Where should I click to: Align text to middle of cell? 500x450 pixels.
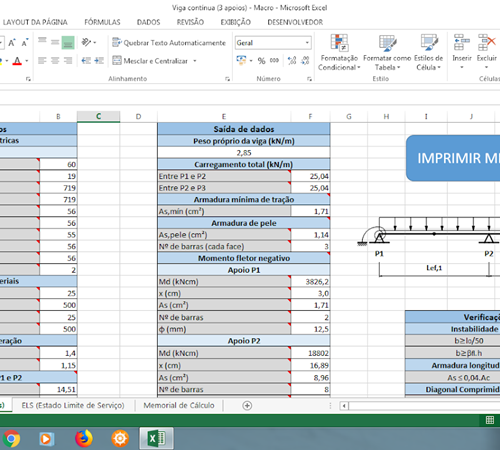click(55, 43)
